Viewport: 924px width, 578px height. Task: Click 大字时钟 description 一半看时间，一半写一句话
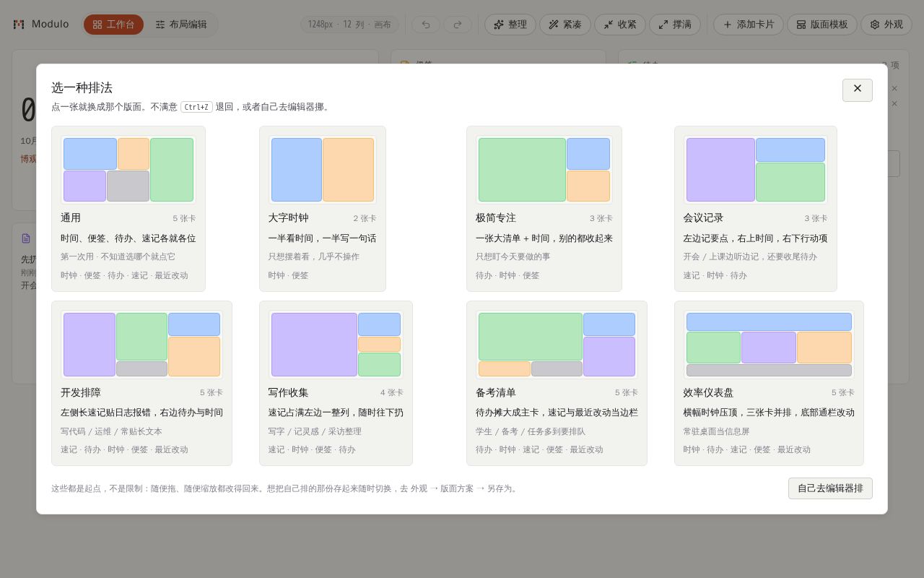[x=323, y=238]
